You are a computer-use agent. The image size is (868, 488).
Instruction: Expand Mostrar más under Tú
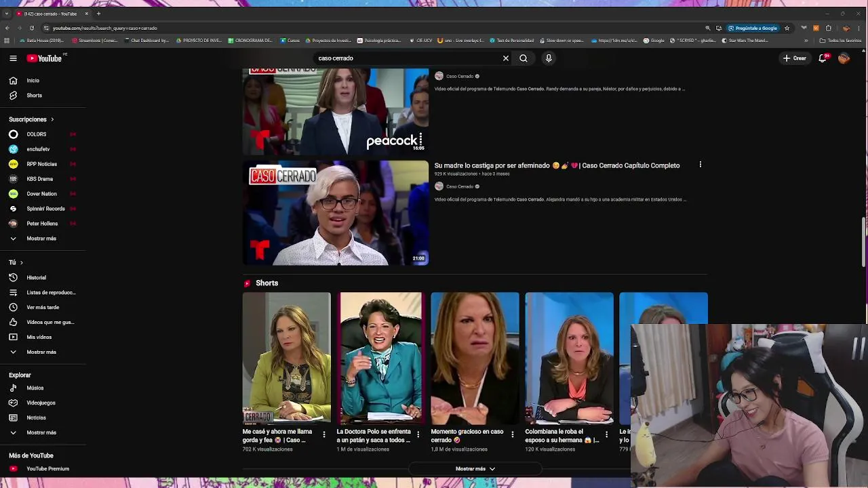pos(43,352)
